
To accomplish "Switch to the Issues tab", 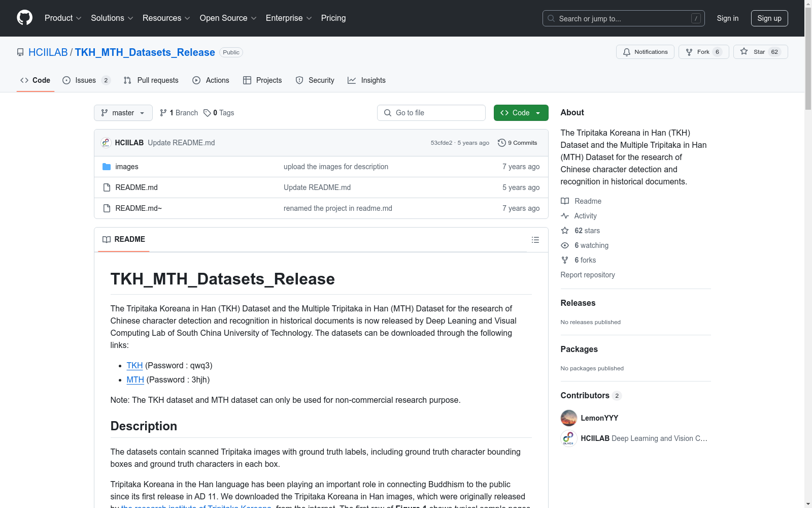I will point(86,80).
